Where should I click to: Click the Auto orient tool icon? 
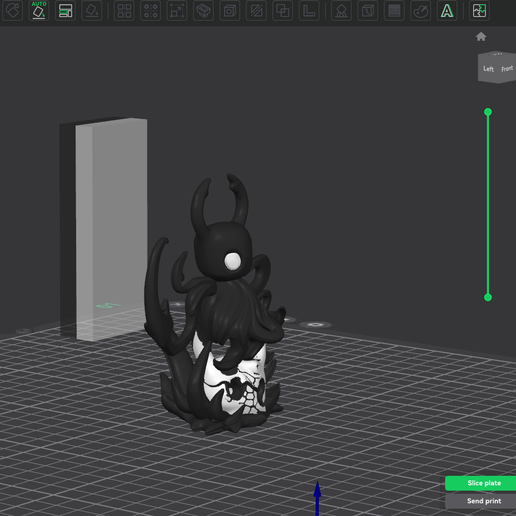click(x=39, y=11)
